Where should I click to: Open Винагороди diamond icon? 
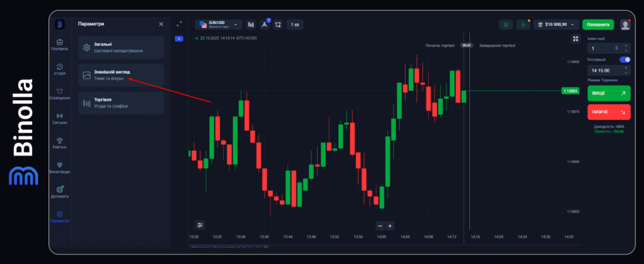point(59,167)
